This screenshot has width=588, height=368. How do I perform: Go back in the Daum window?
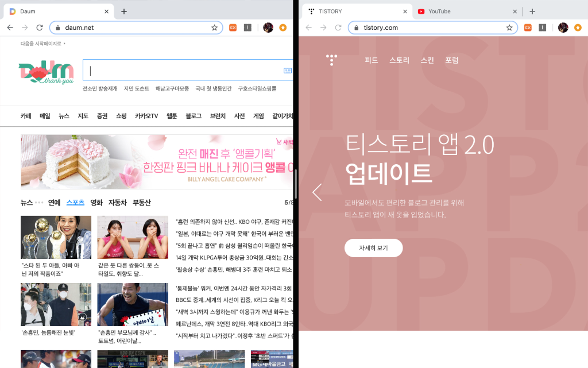coord(10,28)
